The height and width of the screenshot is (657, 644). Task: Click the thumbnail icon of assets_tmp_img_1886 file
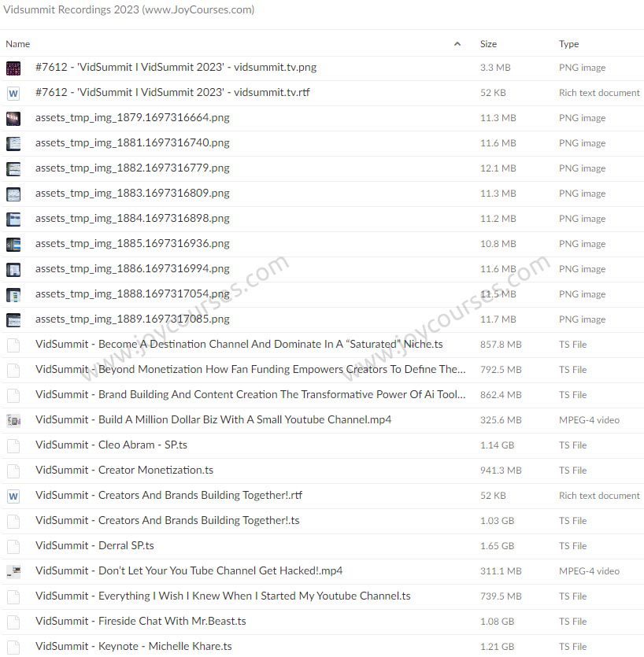pyautogui.click(x=13, y=269)
